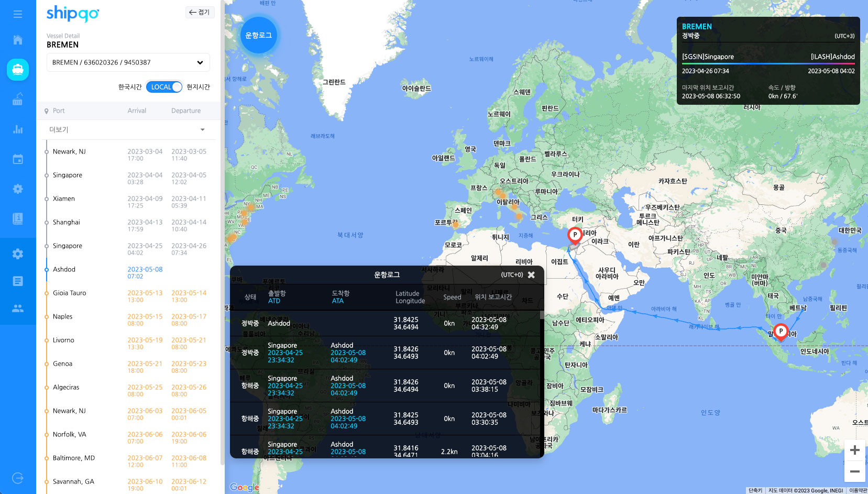Image resolution: width=868 pixels, height=494 pixels.
Task: Select Gioia Tauro port entry
Action: pyautogui.click(x=70, y=293)
